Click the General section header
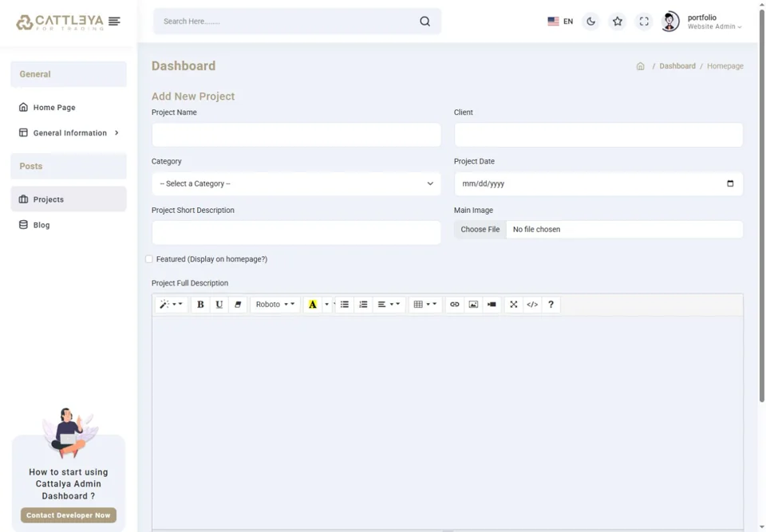The image size is (766, 532). tap(69, 74)
